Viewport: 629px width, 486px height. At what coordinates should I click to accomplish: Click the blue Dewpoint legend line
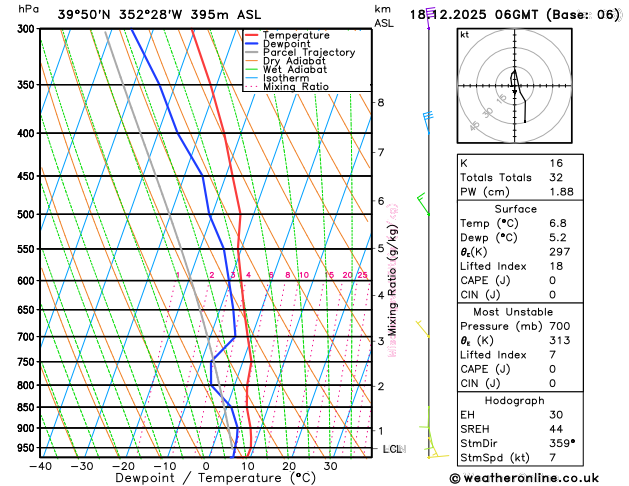point(252,43)
